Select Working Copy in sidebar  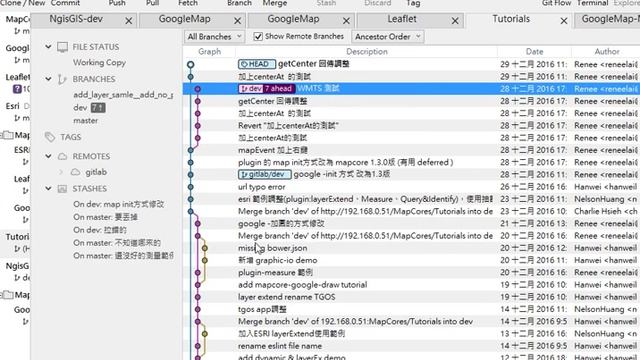(99, 62)
